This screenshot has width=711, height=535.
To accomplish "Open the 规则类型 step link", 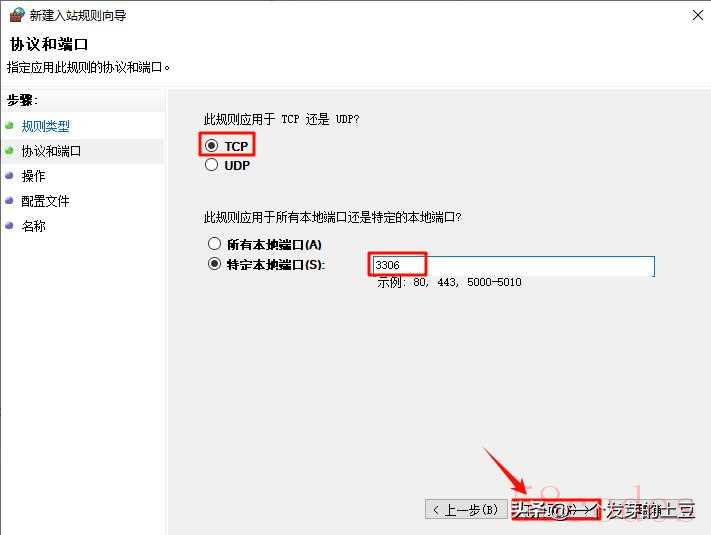I will click(45, 126).
